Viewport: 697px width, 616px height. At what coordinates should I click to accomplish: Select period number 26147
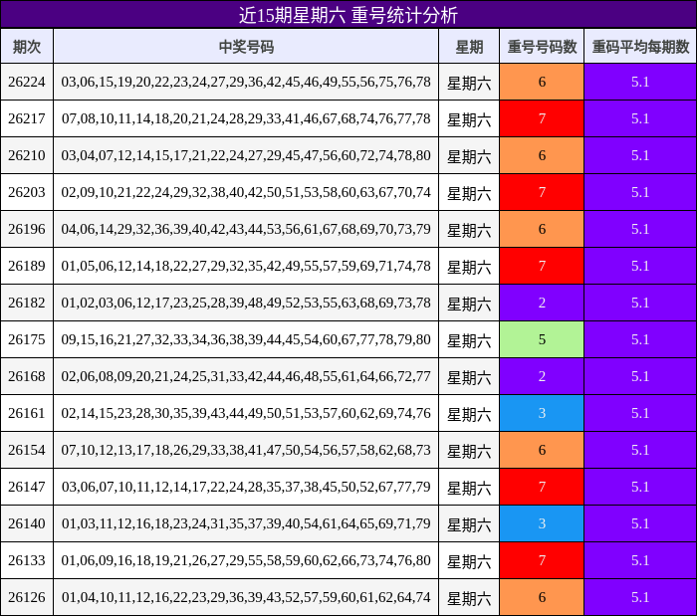tap(27, 488)
